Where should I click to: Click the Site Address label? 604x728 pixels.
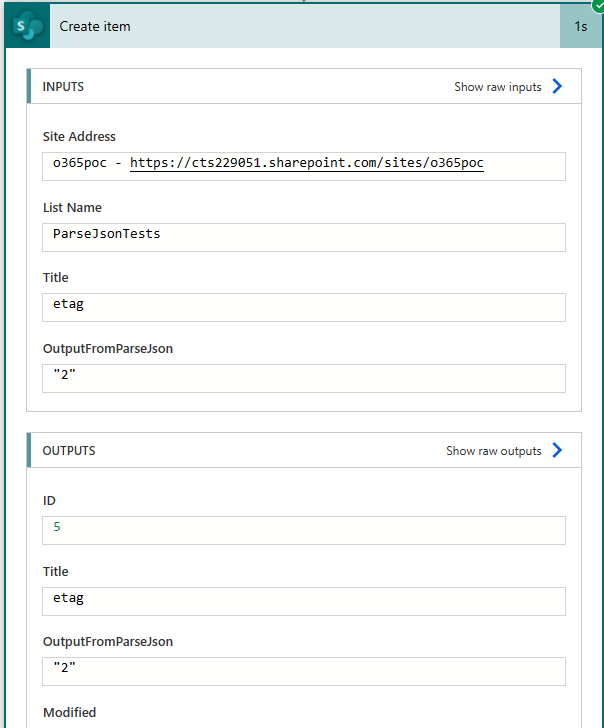point(79,136)
